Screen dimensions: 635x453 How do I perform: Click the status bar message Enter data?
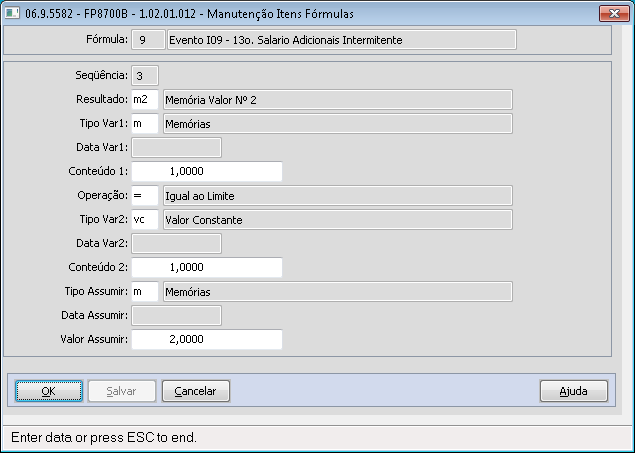coord(104,438)
